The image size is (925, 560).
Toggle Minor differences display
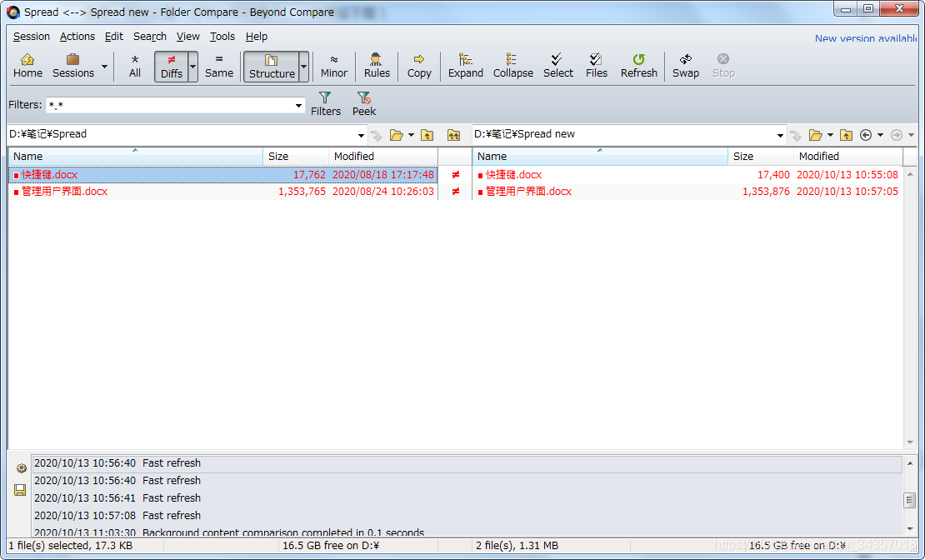334,66
